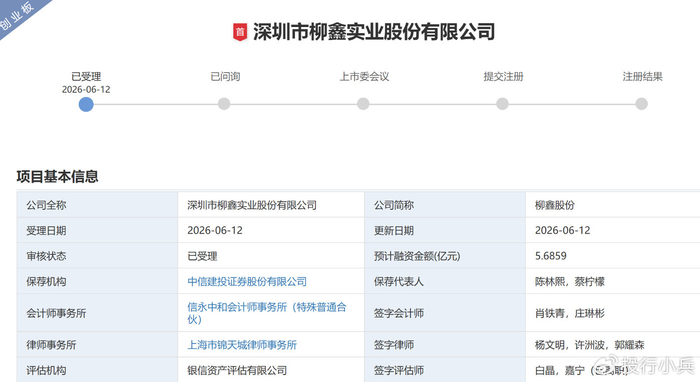700x382 pixels.
Task: Click the 保荐代表人 label cell
Action: click(x=445, y=282)
